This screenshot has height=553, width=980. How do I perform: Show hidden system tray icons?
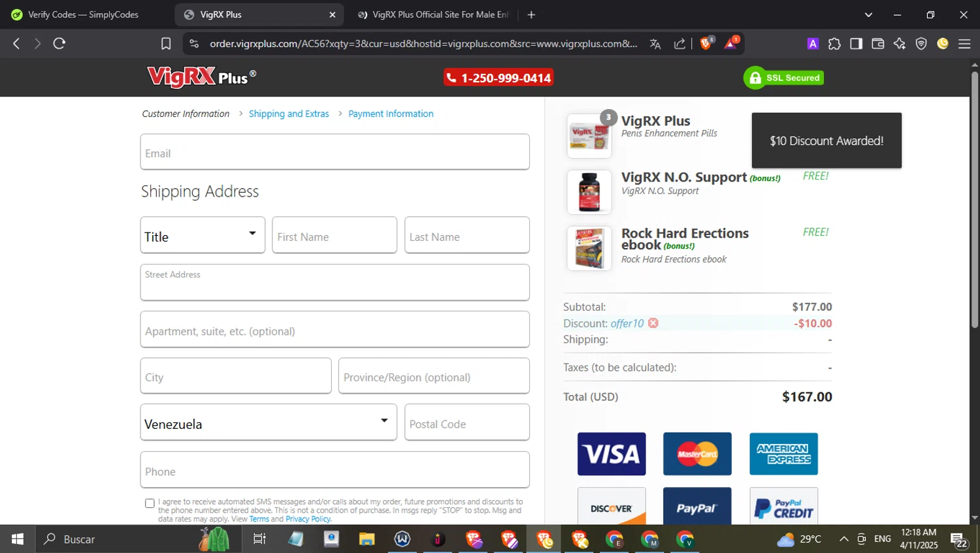click(x=843, y=539)
